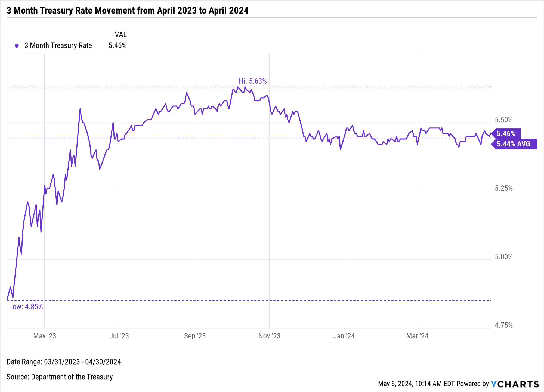The height and width of the screenshot is (392, 544).
Task: Click the Mar '24 x-axis label
Action: (417, 336)
